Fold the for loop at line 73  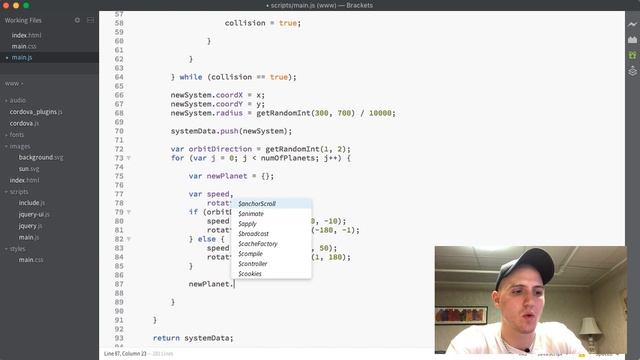(x=129, y=158)
